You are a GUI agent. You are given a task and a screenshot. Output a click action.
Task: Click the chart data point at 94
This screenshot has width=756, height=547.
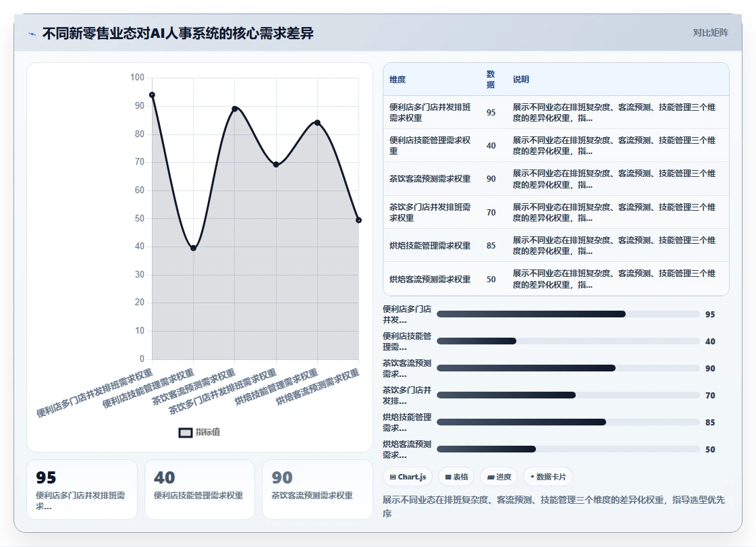152,95
